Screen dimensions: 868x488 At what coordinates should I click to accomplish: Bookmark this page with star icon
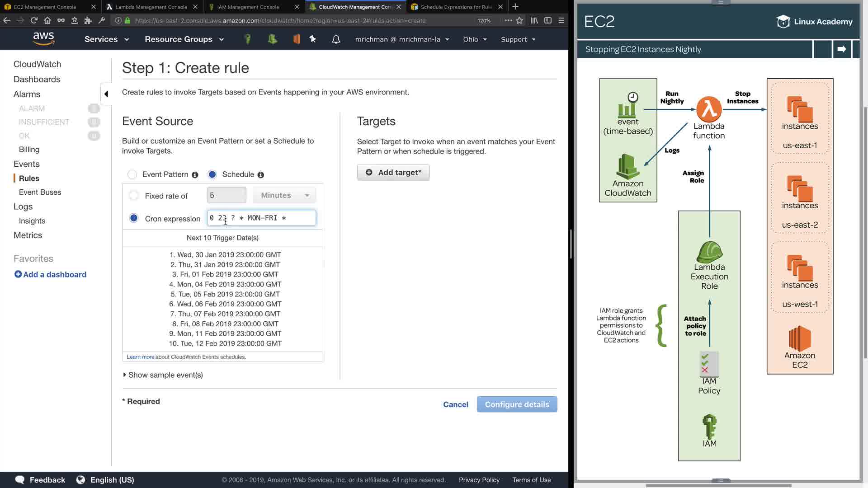[519, 20]
